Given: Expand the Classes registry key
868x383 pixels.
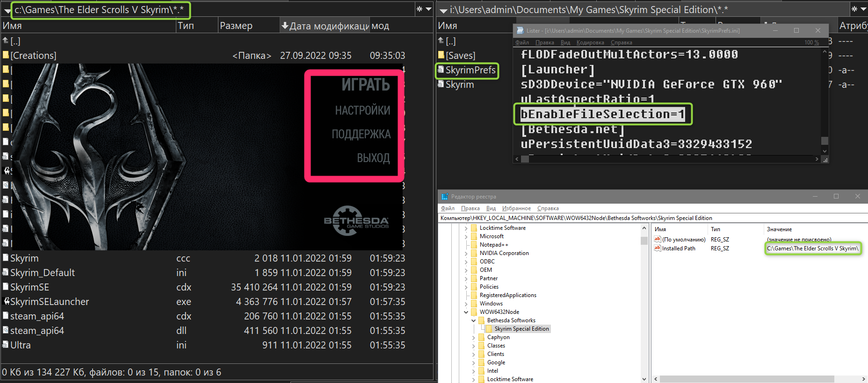Looking at the screenshot, I should click(474, 346).
